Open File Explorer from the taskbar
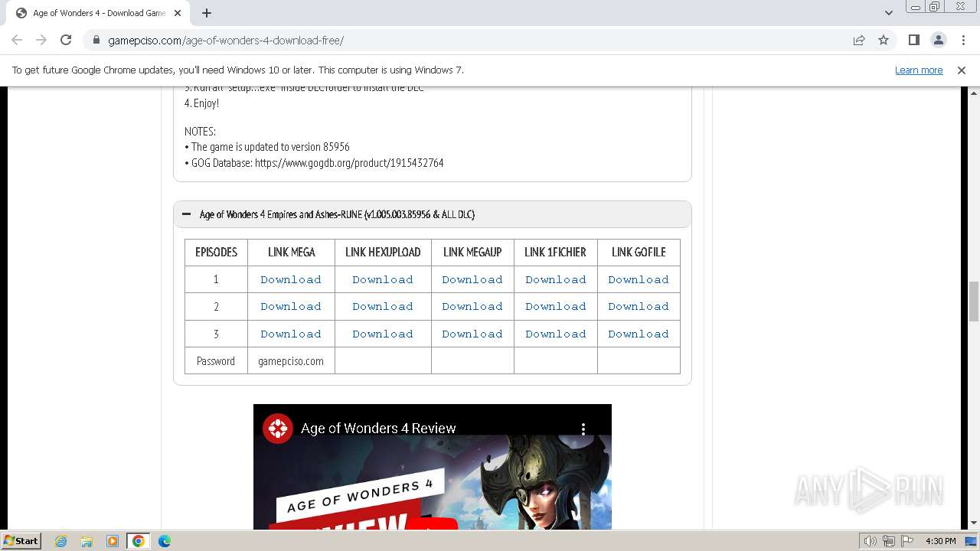Viewport: 980px width, 551px height. click(87, 541)
